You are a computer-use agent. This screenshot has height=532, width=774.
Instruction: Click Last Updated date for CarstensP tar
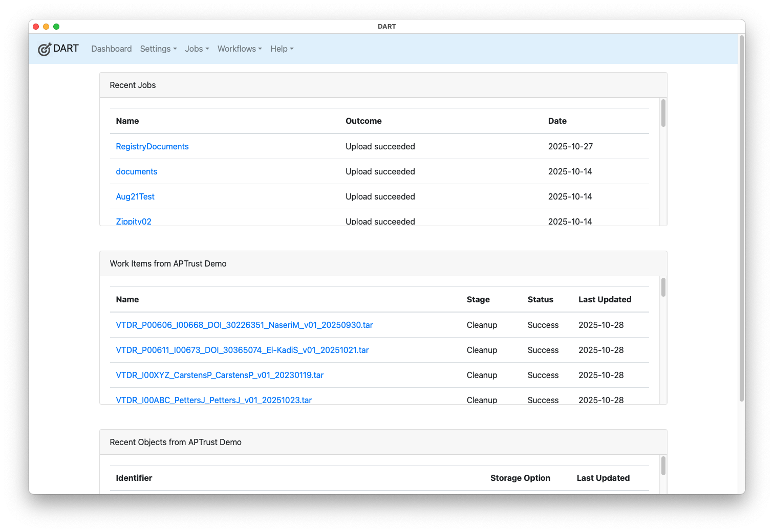point(601,375)
